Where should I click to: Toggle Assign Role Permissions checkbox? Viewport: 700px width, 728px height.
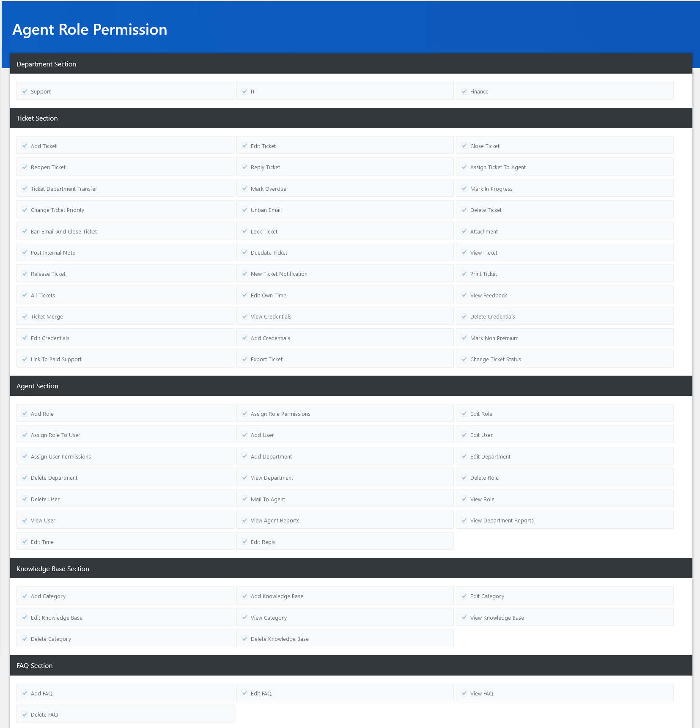point(244,414)
